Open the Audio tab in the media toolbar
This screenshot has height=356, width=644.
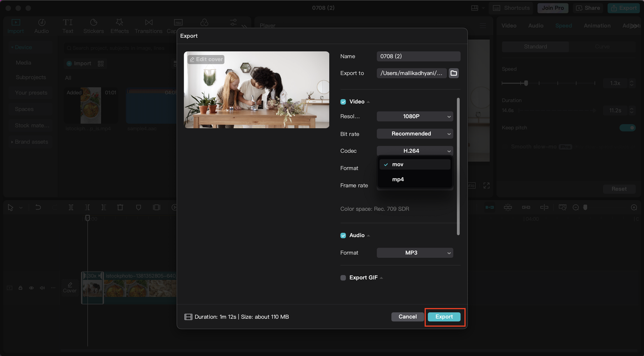pos(42,27)
